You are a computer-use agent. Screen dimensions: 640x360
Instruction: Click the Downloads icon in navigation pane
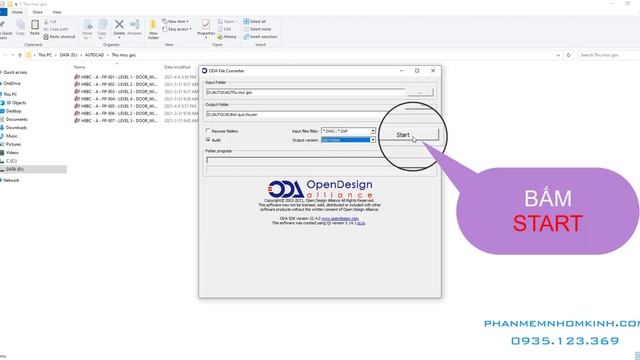click(x=2, y=128)
